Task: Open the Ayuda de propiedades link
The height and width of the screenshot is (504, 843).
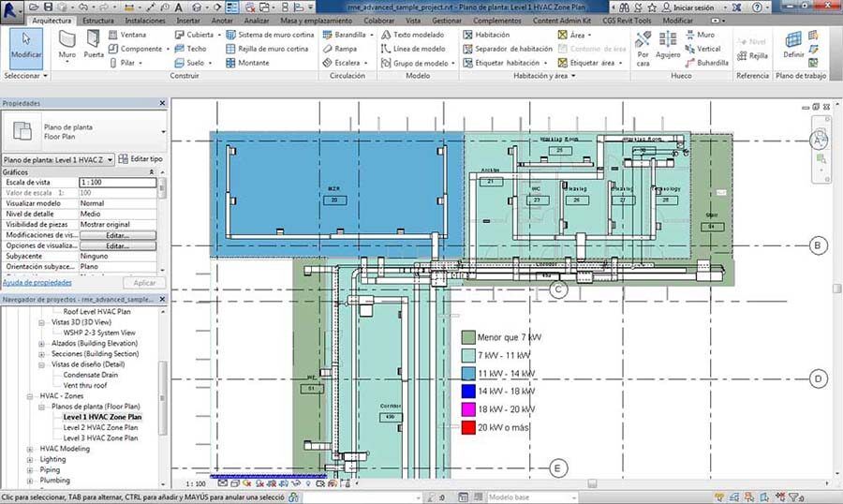Action: (37, 282)
